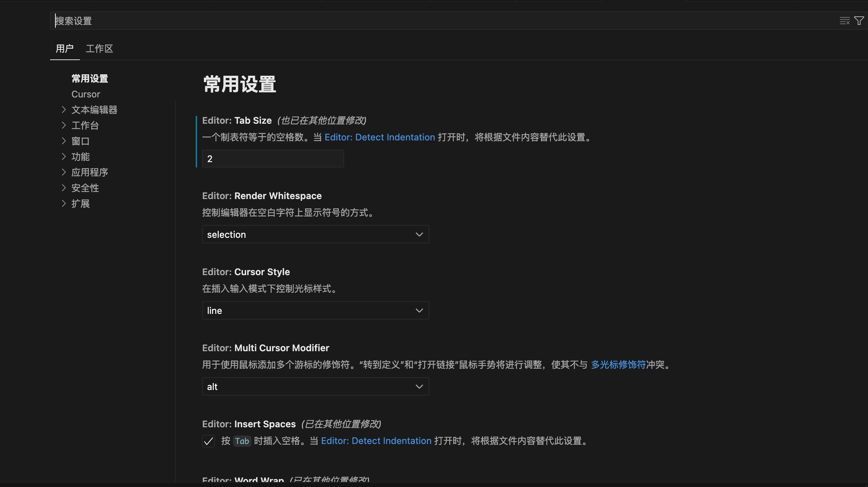Click 也已在其他位置修改 next to Tab Size
The image size is (868, 487).
(321, 121)
